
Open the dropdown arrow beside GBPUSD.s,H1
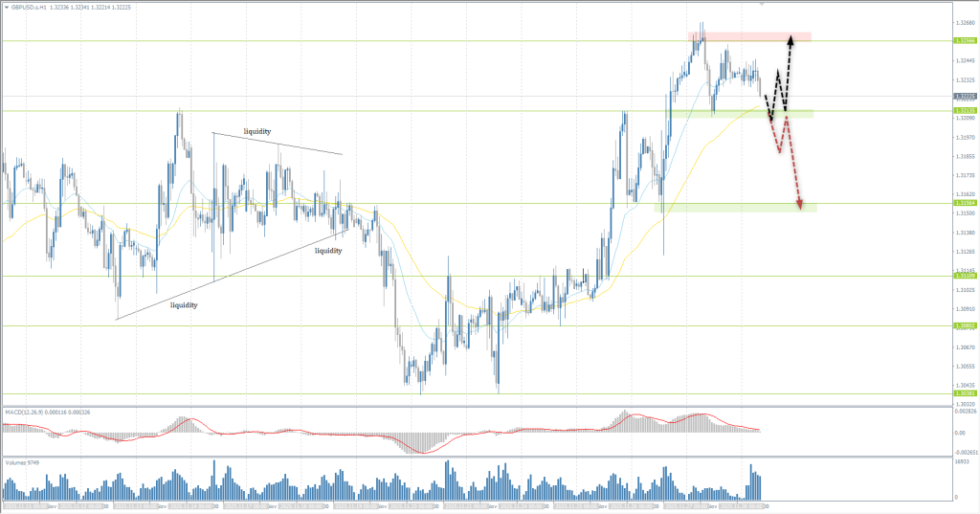[6, 6]
